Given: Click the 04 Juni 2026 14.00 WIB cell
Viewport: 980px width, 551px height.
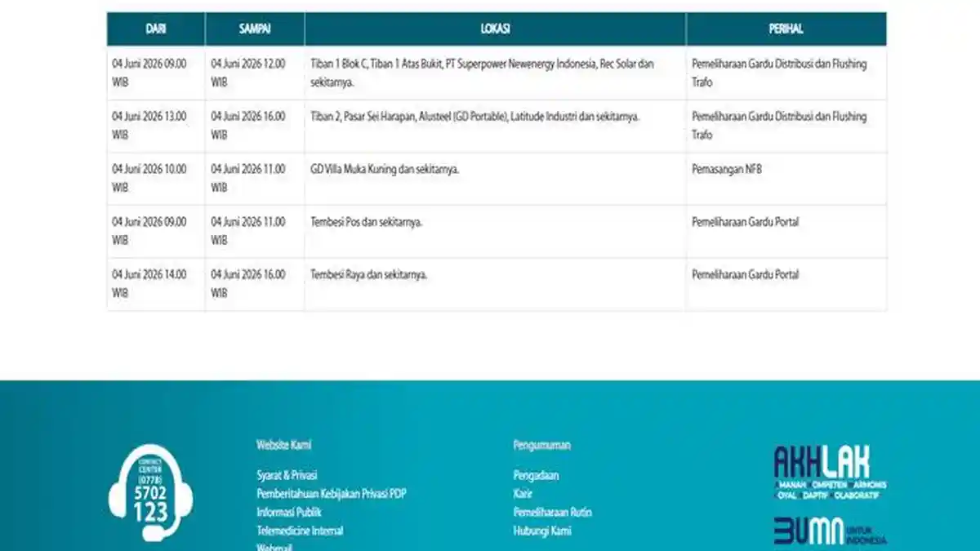Looking at the screenshot, I should (156, 284).
